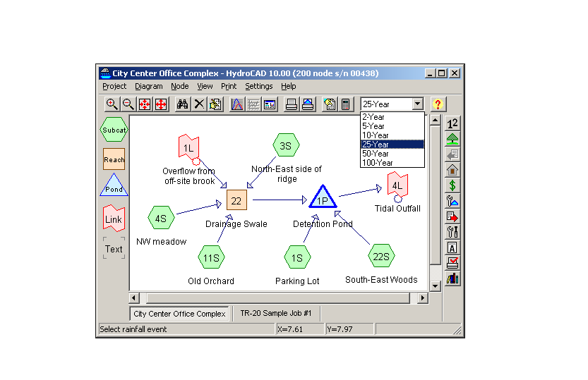Click the outward-arrows expand view icon
This screenshot has height=380, width=588.
161,104
